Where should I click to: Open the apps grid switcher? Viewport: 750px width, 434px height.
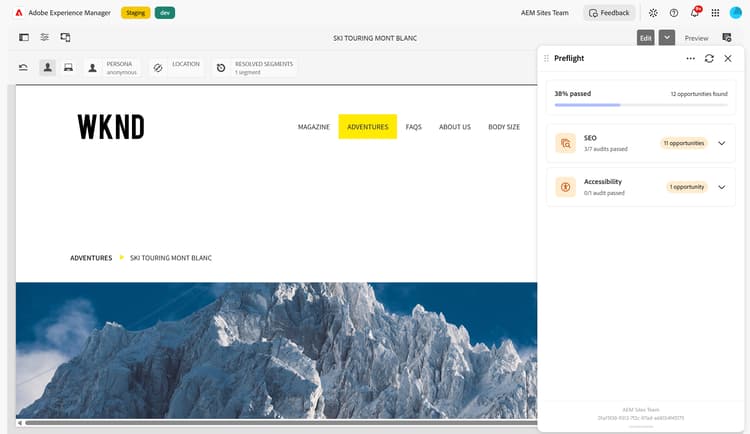pos(715,13)
